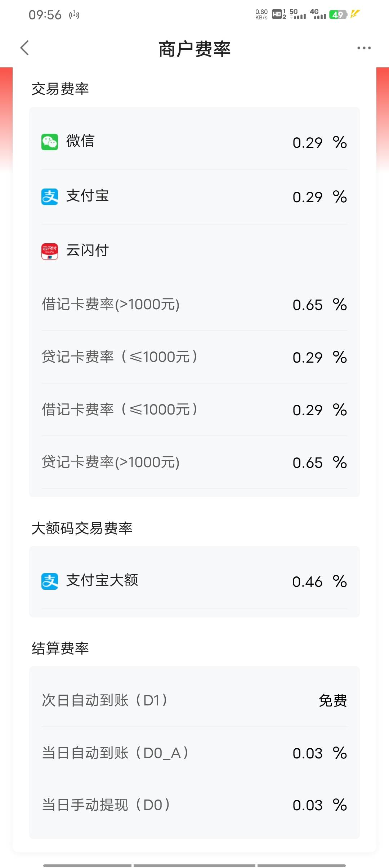Tap 次日自动到账（D1）settlement row
The height and width of the screenshot is (868, 389).
click(105, 700)
